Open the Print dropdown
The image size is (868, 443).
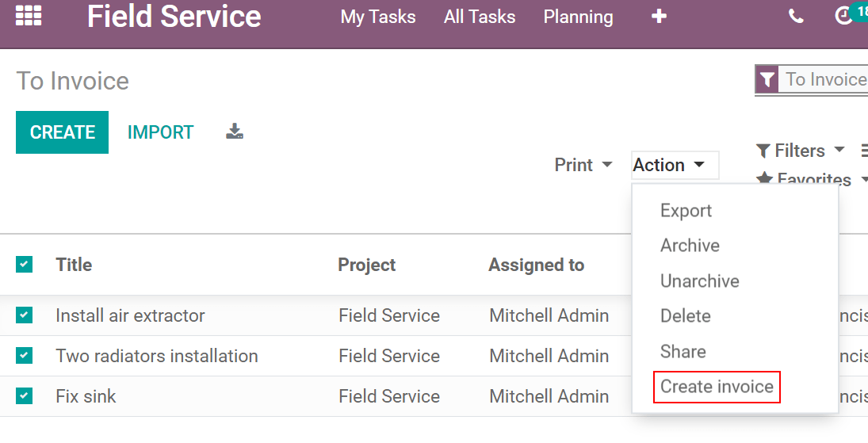583,165
